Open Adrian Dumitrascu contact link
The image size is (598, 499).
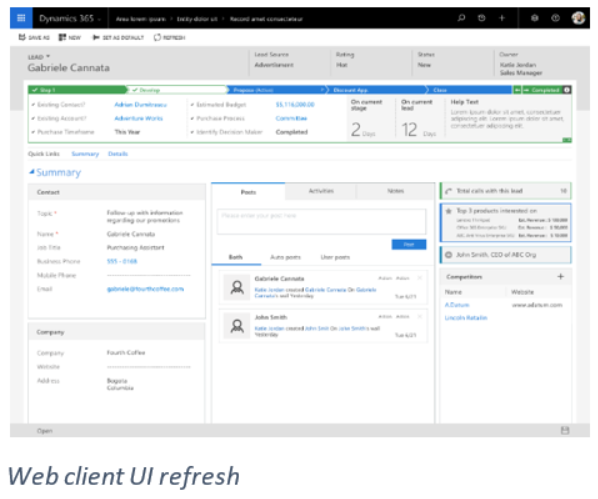point(140,105)
